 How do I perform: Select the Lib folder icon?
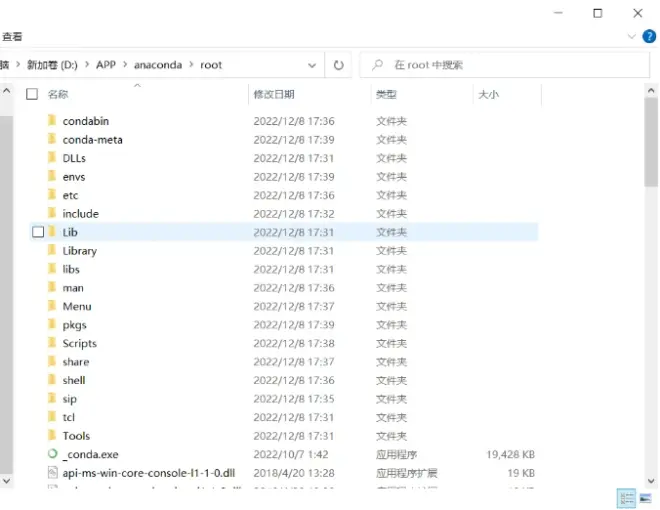tap(52, 232)
